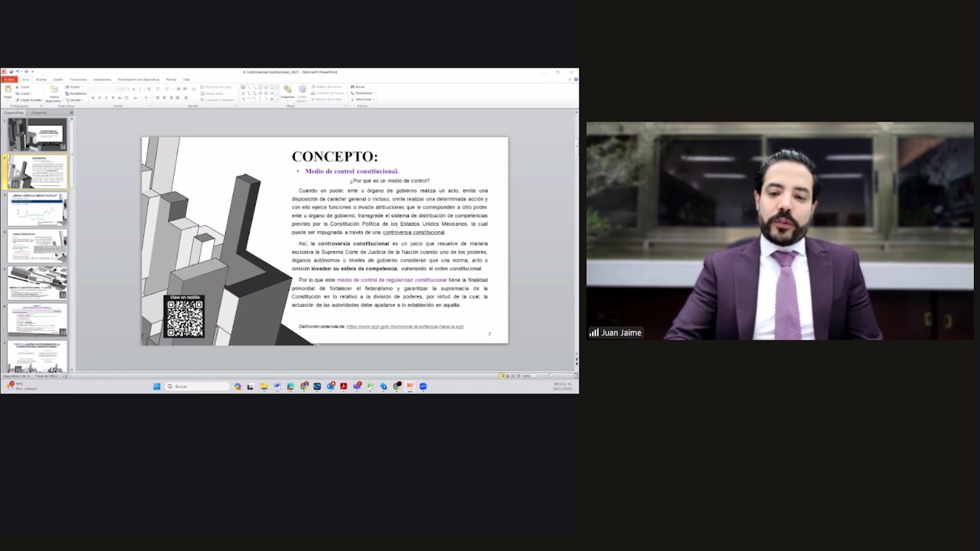Switch to the Vista ribbon tab
The image size is (980, 551).
click(x=186, y=80)
